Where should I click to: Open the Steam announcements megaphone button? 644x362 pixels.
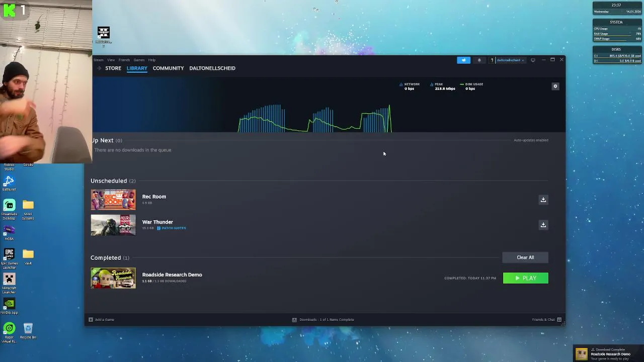coord(463,60)
